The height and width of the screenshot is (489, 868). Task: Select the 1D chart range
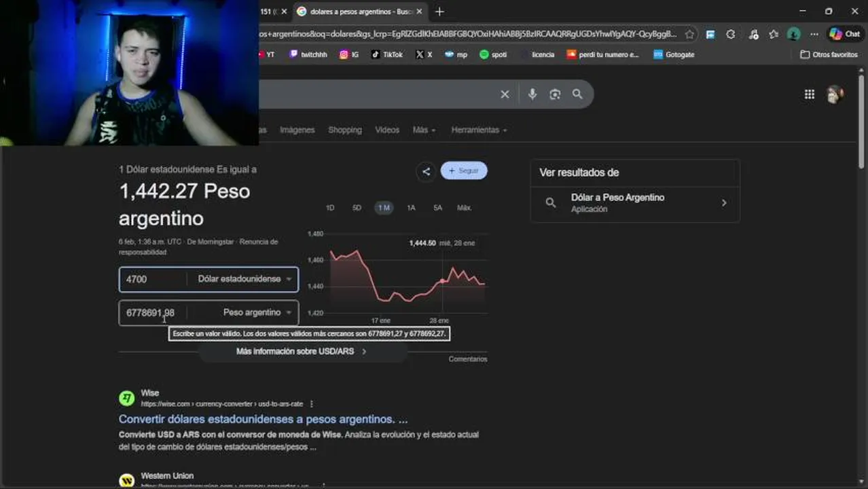(x=330, y=208)
